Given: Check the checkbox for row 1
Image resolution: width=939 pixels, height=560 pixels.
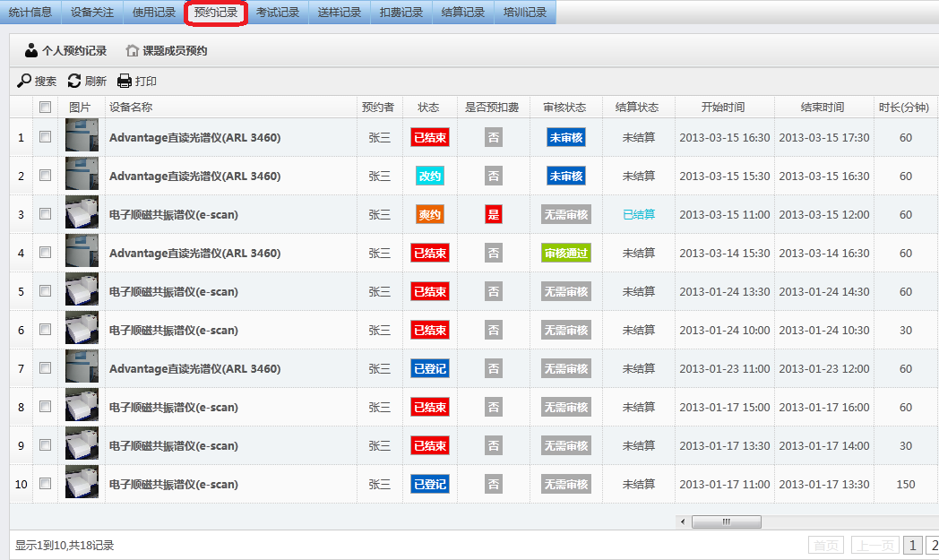Looking at the screenshot, I should [45, 138].
